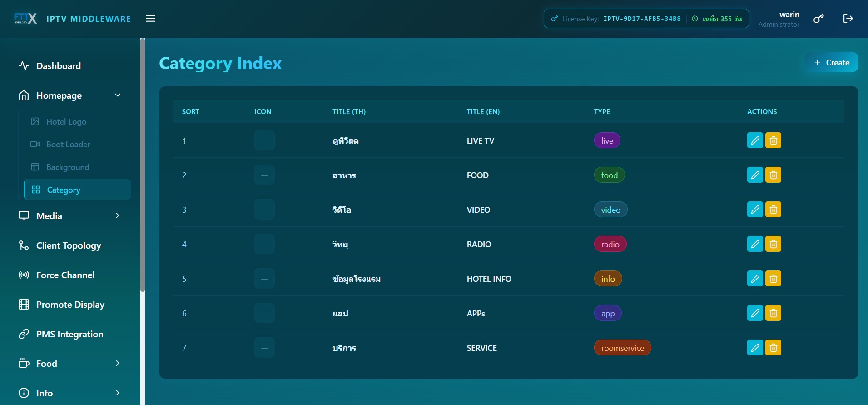Edit the RADIO category row
Viewport: 868px width, 405px height.
pos(755,244)
